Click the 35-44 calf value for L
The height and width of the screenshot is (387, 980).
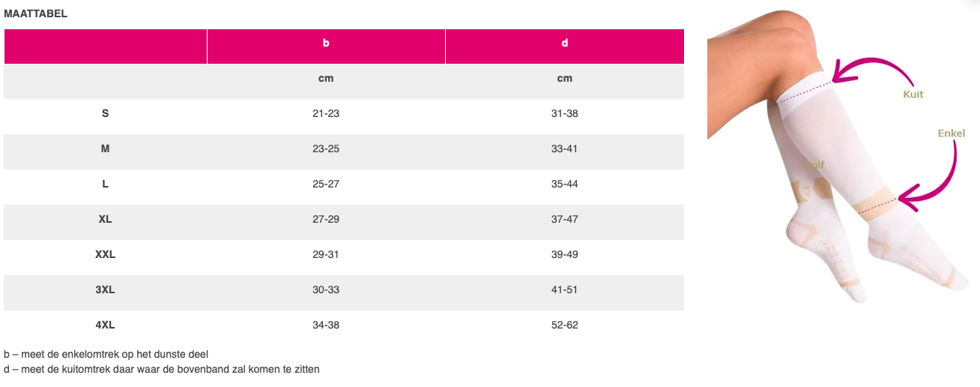pyautogui.click(x=564, y=184)
